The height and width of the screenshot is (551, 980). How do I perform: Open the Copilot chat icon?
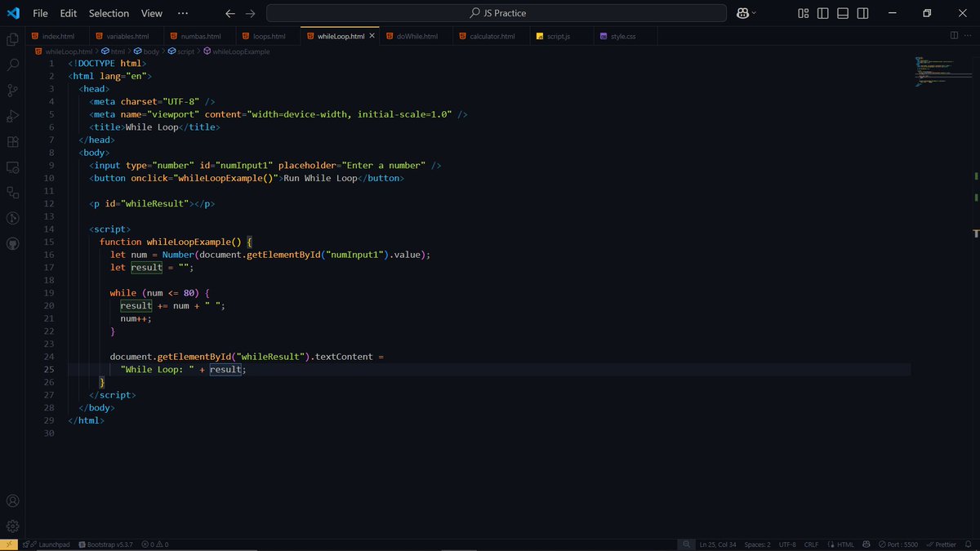coord(743,13)
